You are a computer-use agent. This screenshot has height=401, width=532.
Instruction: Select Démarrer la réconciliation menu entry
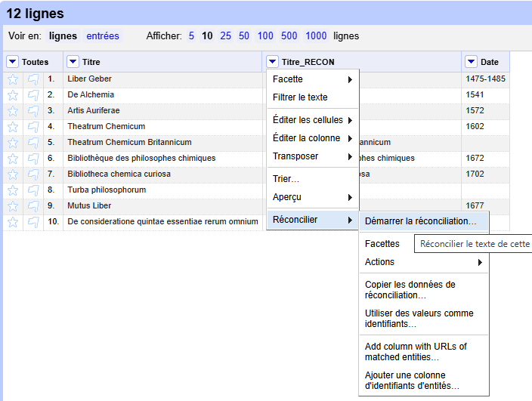point(420,221)
